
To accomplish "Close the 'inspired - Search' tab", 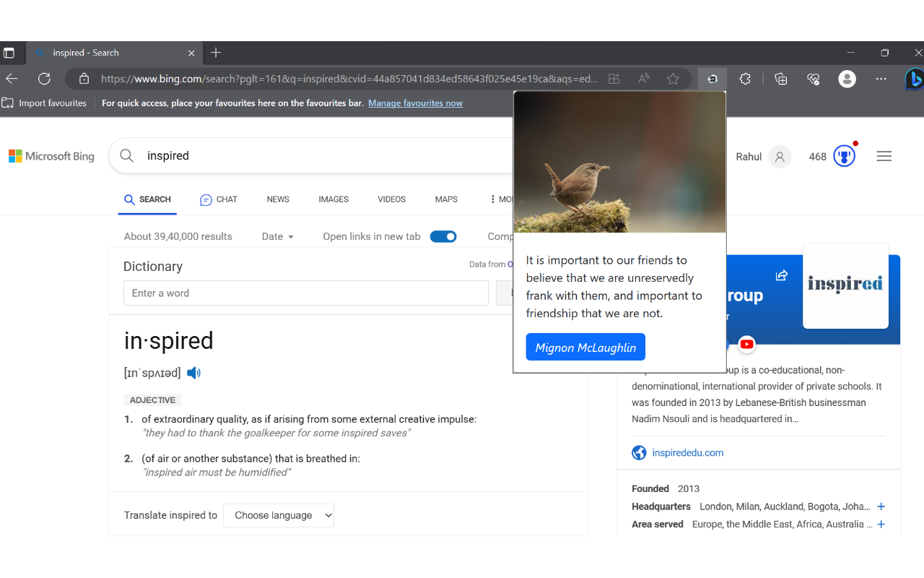I will tap(191, 53).
